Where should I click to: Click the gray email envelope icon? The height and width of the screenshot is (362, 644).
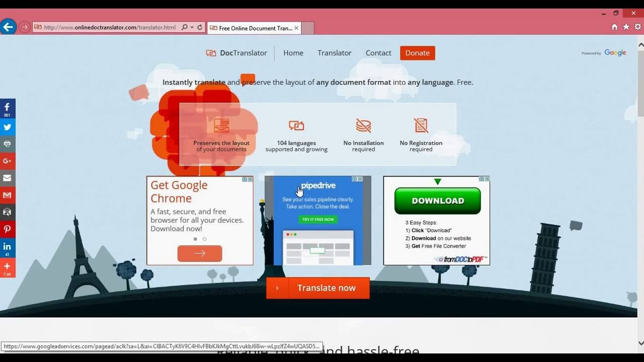(x=8, y=178)
